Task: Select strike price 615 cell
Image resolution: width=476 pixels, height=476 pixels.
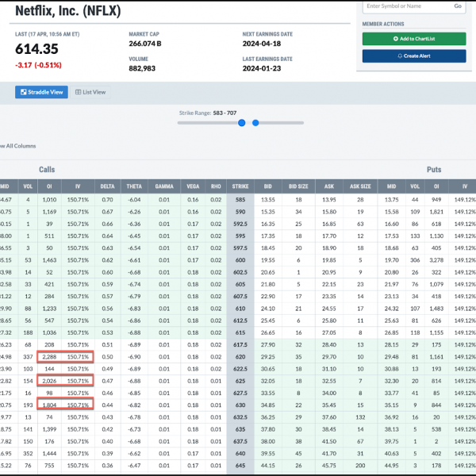Action: point(240,332)
